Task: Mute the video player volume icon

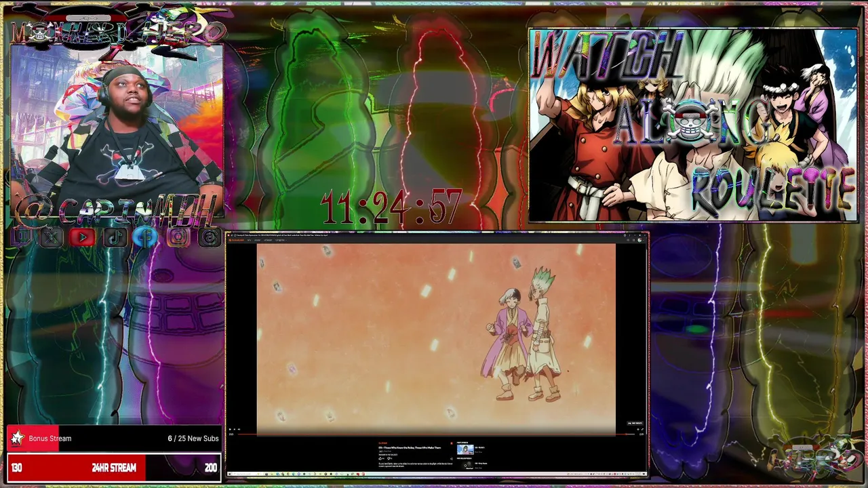Action: (x=239, y=429)
